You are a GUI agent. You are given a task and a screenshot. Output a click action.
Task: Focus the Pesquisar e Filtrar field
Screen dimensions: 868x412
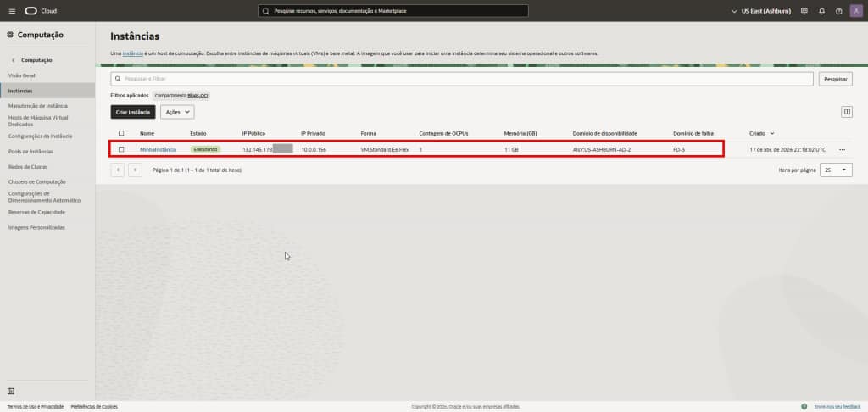click(462, 79)
